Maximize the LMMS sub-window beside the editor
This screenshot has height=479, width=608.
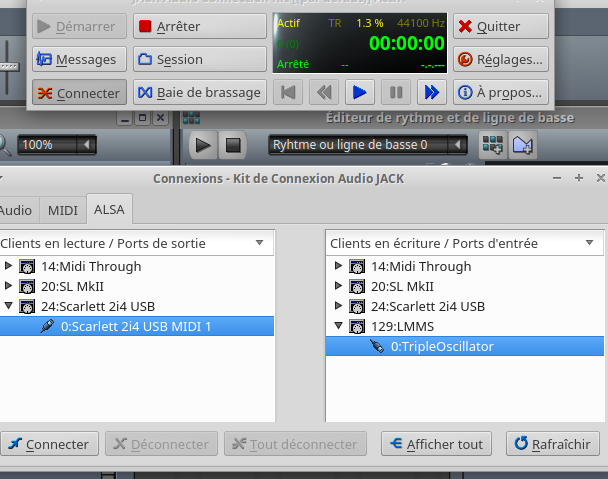pos(142,118)
